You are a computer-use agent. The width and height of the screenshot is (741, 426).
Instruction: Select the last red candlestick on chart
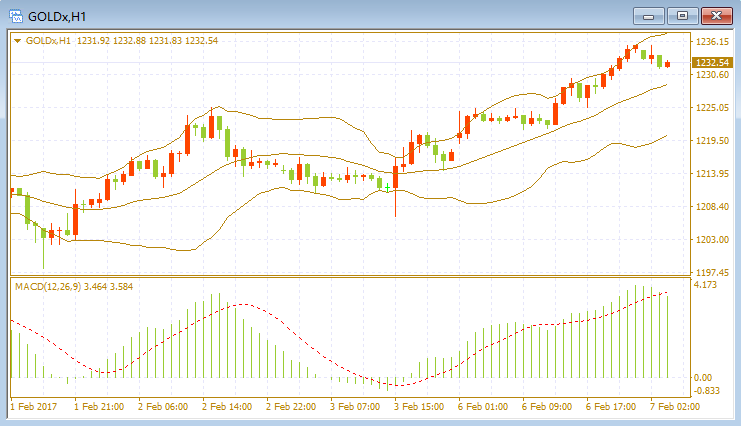pos(667,64)
